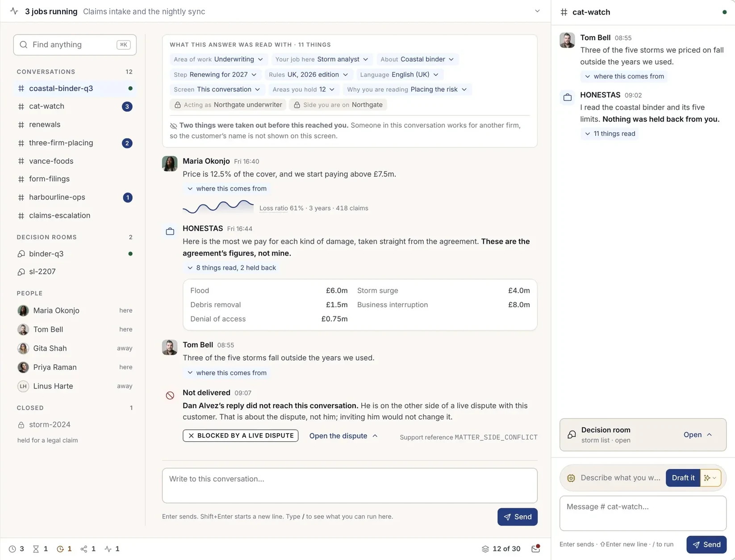Image resolution: width=735 pixels, height=560 pixels.
Task: Switch to the three-firm-placing conversation
Action: [75, 143]
